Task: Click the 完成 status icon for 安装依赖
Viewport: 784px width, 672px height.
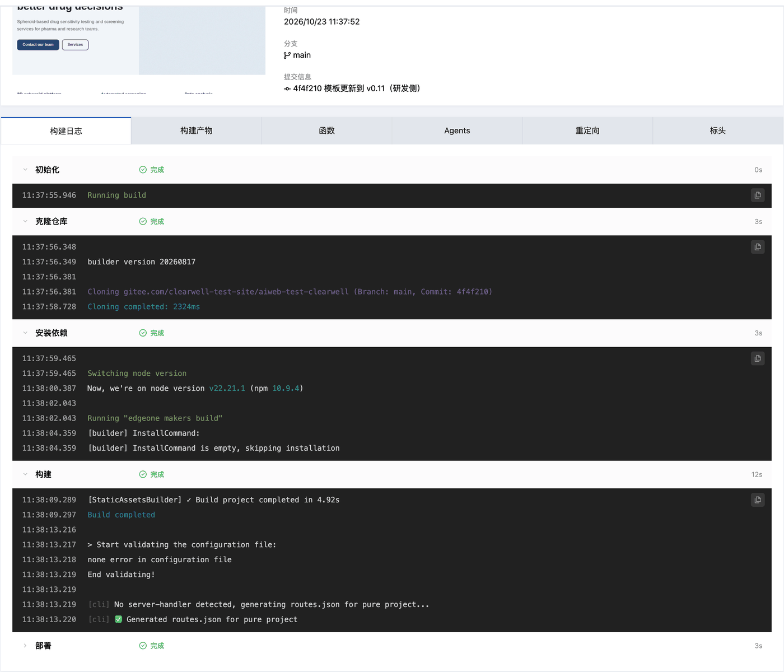Action: pyautogui.click(x=143, y=333)
